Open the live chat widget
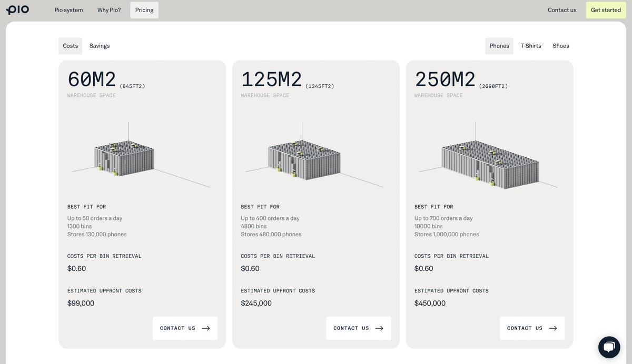Screen dimensions: 632x364 pyautogui.click(x=609, y=347)
